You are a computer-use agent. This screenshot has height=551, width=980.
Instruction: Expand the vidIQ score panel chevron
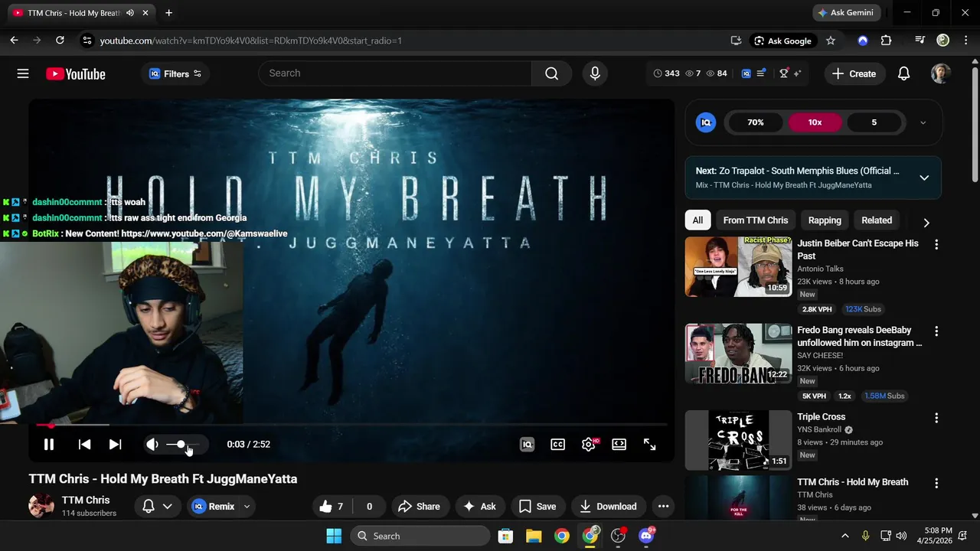click(x=923, y=122)
